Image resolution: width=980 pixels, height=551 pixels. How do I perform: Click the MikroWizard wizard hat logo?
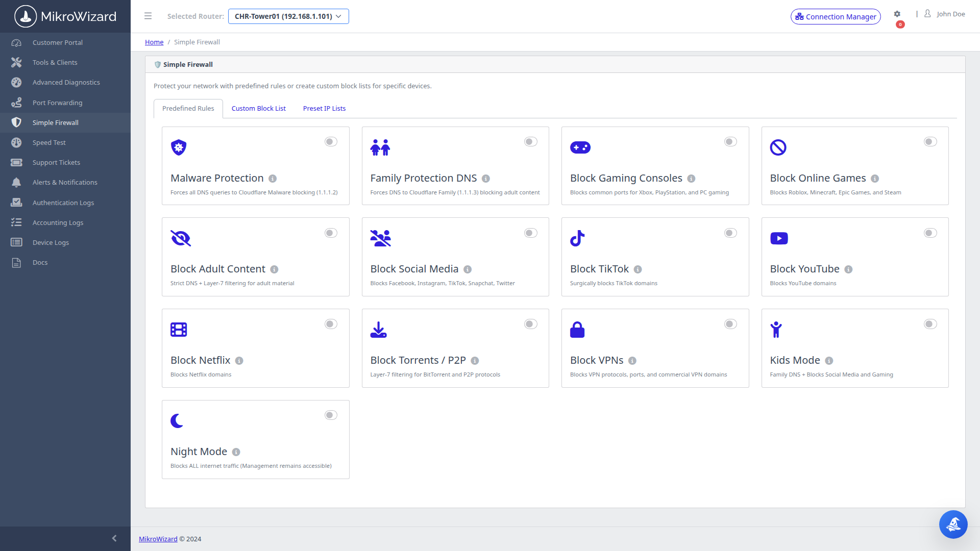tap(26, 16)
